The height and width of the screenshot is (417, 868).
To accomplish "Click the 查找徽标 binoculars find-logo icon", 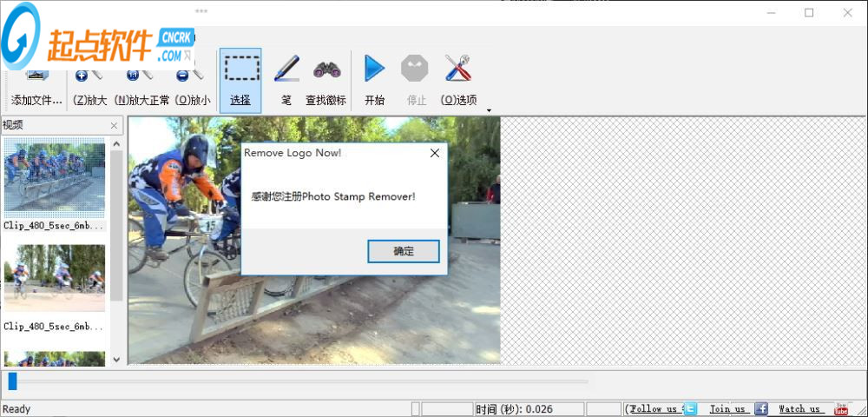I will (x=326, y=69).
